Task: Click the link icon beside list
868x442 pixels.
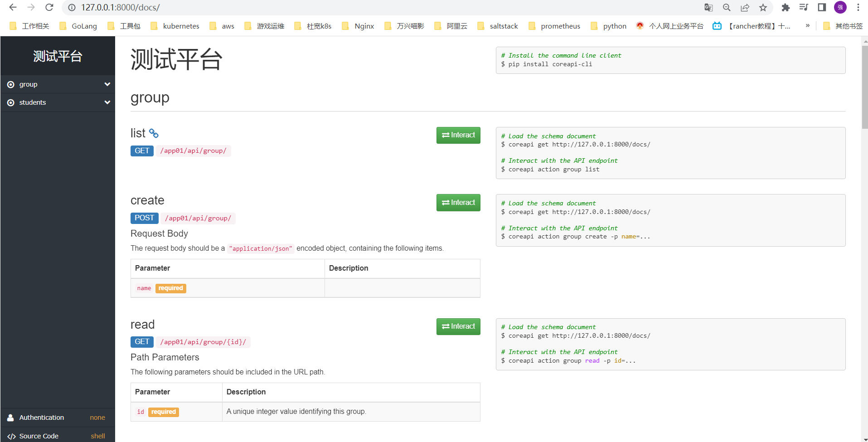Action: pyautogui.click(x=154, y=133)
